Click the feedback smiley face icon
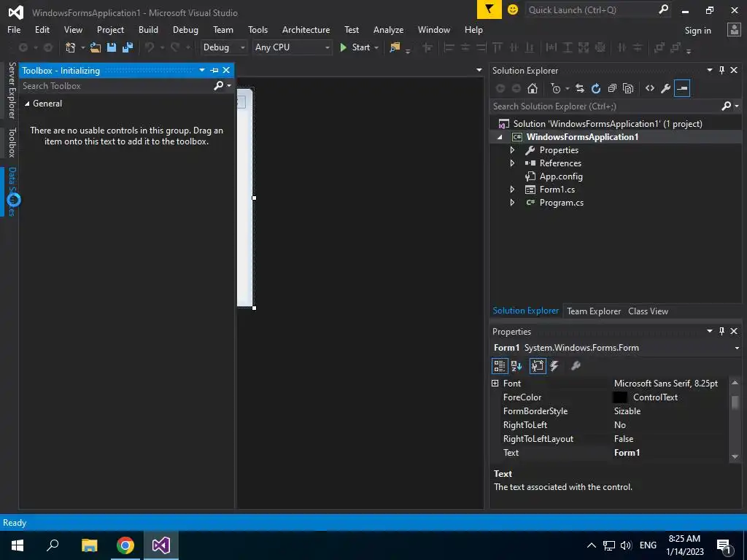 tap(513, 9)
